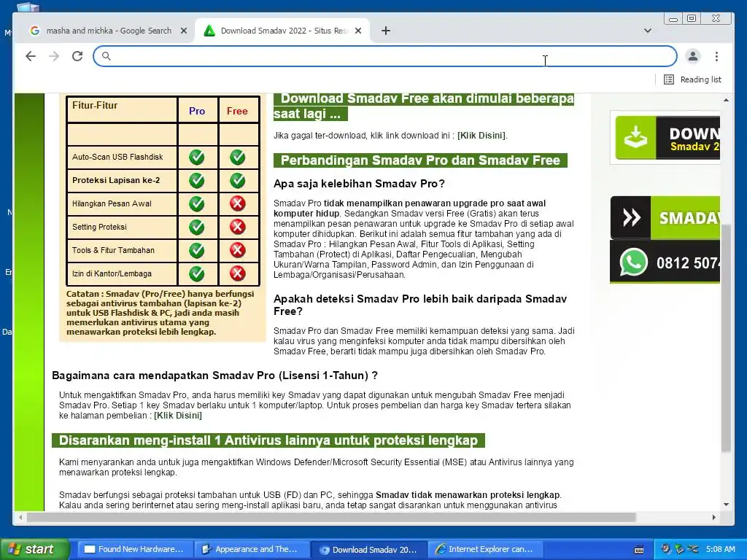Close the masha and michka Google Search tab
The height and width of the screenshot is (560, 747).
(184, 31)
